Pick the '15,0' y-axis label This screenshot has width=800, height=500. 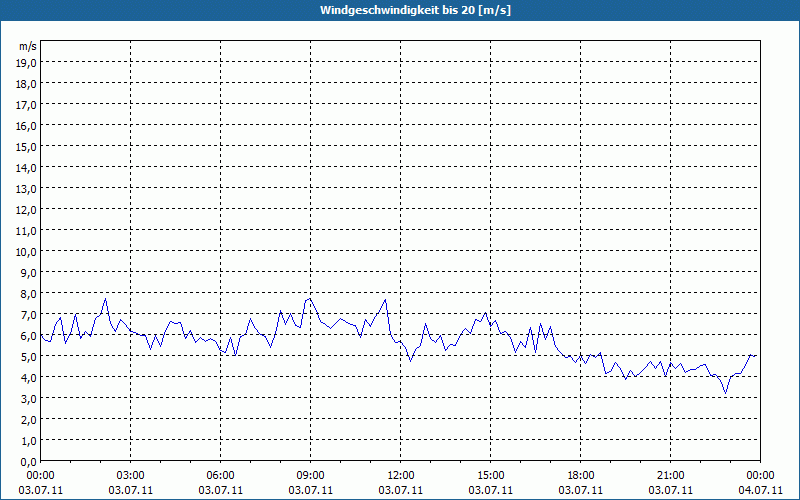[27, 146]
